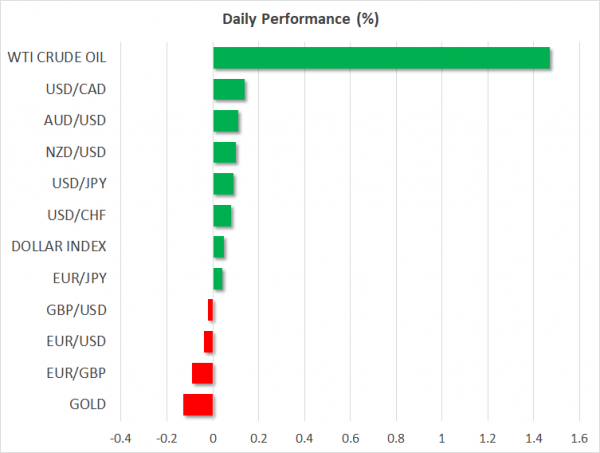Image resolution: width=600 pixels, height=453 pixels.
Task: Click the Gold red bar
Action: pyautogui.click(x=198, y=405)
